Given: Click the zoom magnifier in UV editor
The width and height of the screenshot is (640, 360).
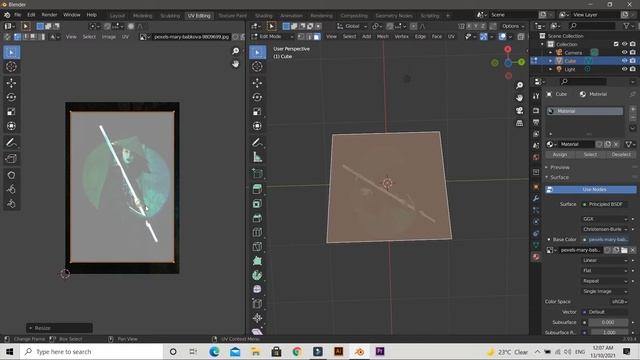Looking at the screenshot, I should point(236,51).
